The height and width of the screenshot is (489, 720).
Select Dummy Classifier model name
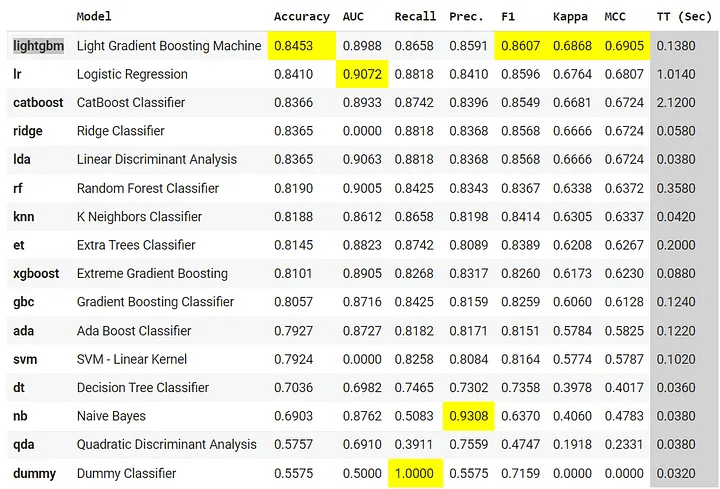click(x=126, y=473)
